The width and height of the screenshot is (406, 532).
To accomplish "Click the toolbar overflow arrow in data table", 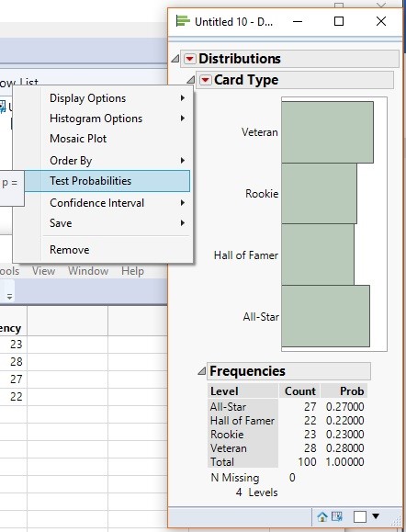I will 9,297.
